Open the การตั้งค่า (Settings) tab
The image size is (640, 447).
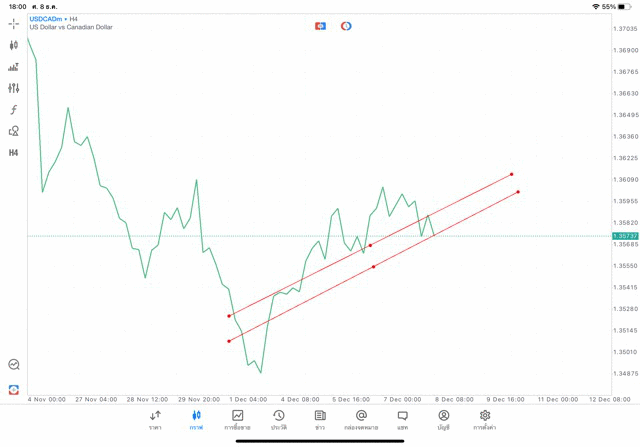point(485,420)
